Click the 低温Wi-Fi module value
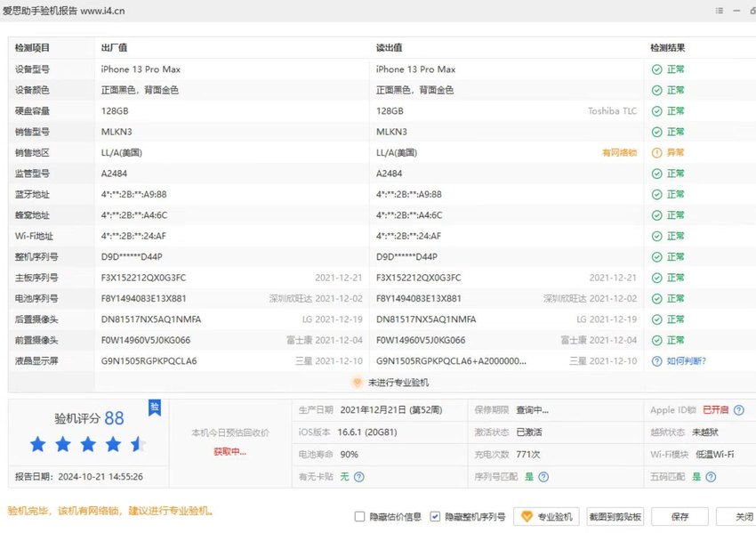756x533 pixels. pos(714,455)
